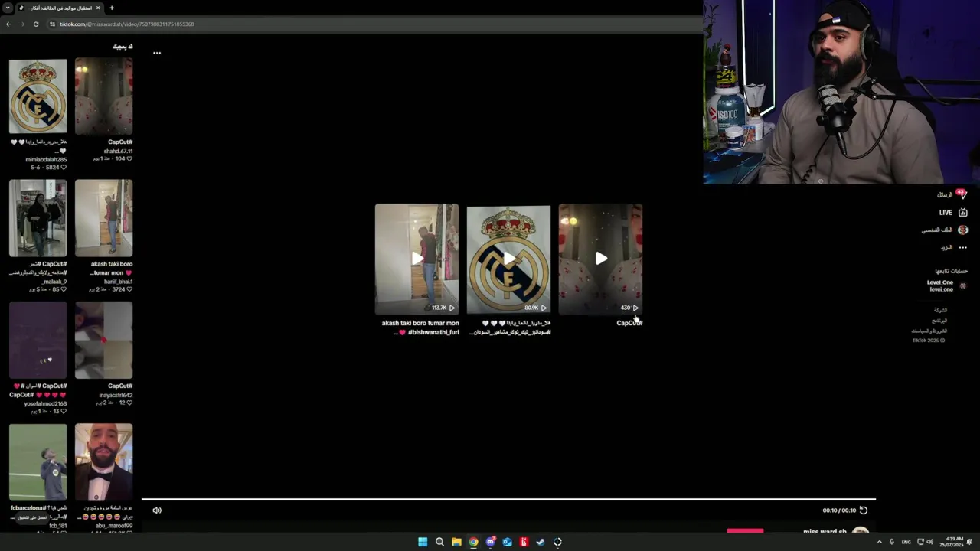The height and width of the screenshot is (551, 980).
Task: Open the three-dot video options menu
Action: coord(157,53)
